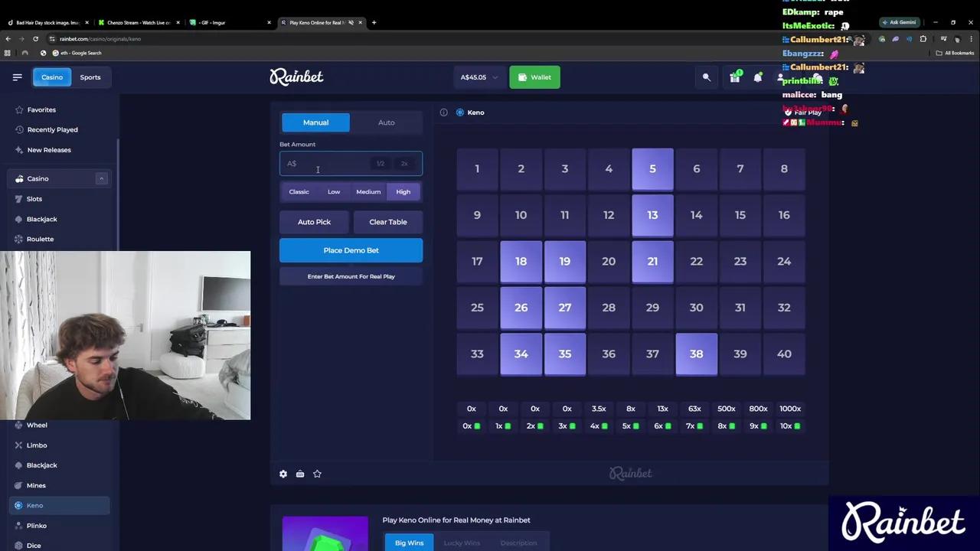Open Chrome's All Bookmarks folder

(955, 53)
